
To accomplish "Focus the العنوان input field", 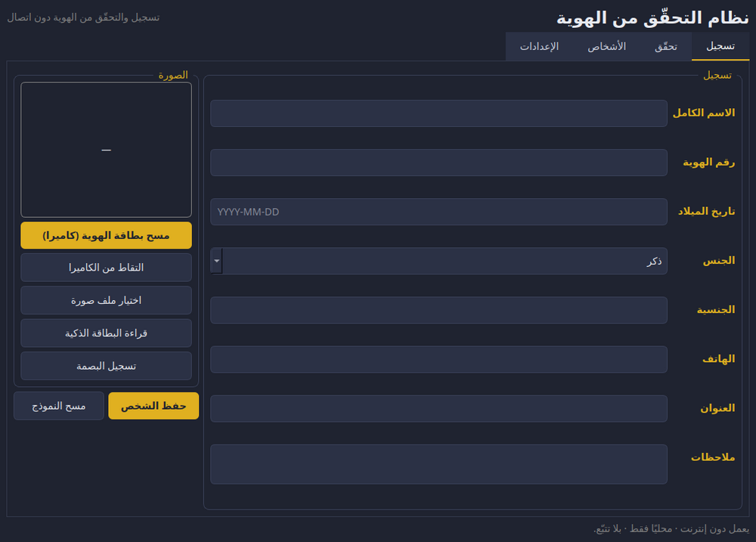I will coord(438,408).
